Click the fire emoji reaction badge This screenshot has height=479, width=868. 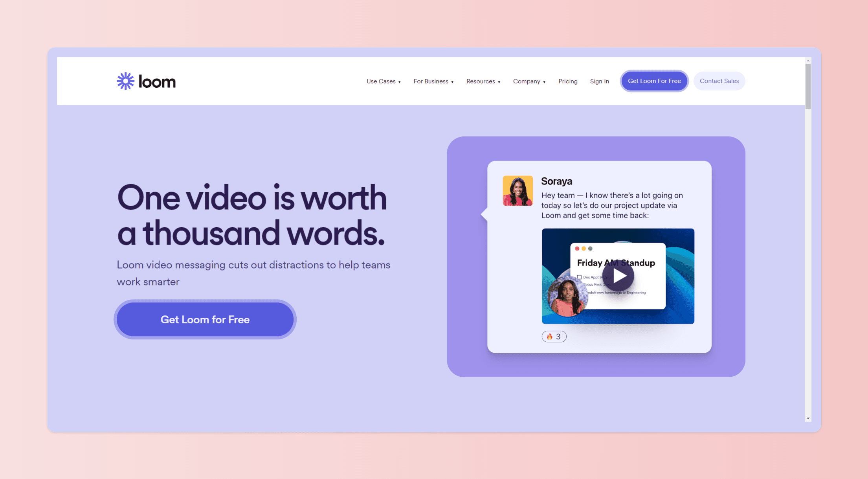(x=554, y=337)
